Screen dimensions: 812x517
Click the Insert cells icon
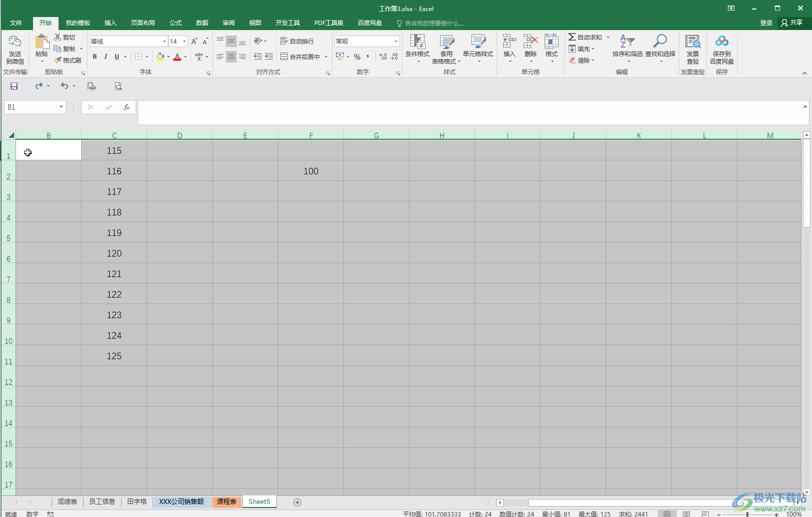pos(509,42)
